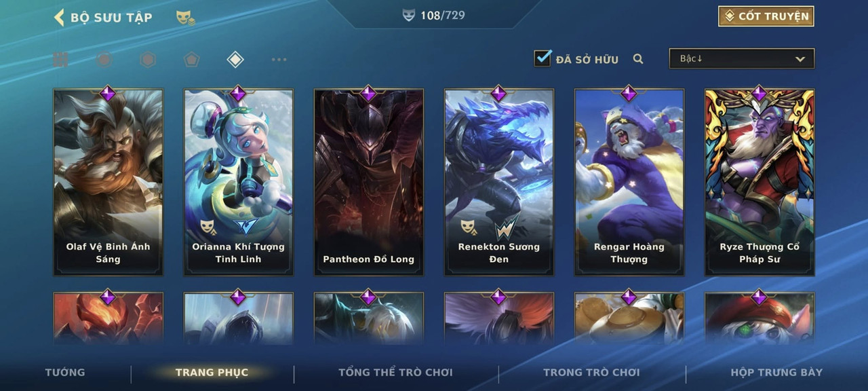Go back using the Bộ Sưu Tập arrow
Image resolution: width=868 pixels, height=391 pixels.
[x=59, y=17]
